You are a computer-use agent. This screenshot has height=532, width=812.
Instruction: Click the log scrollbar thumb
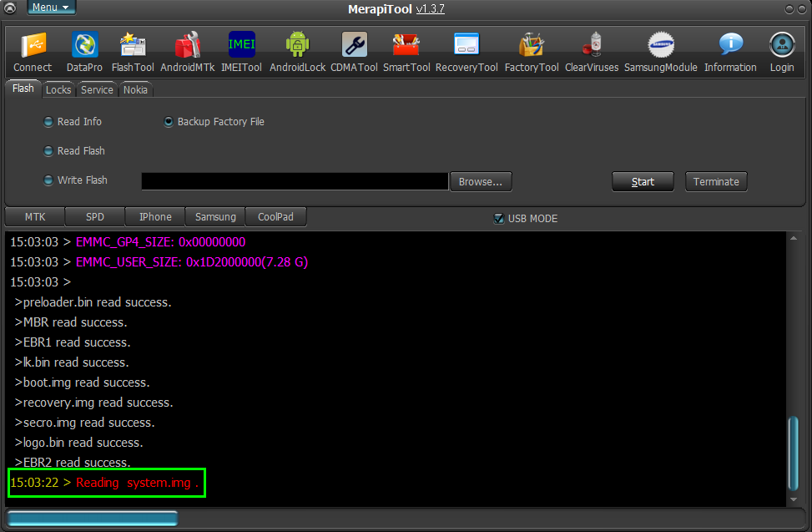pyautogui.click(x=794, y=453)
